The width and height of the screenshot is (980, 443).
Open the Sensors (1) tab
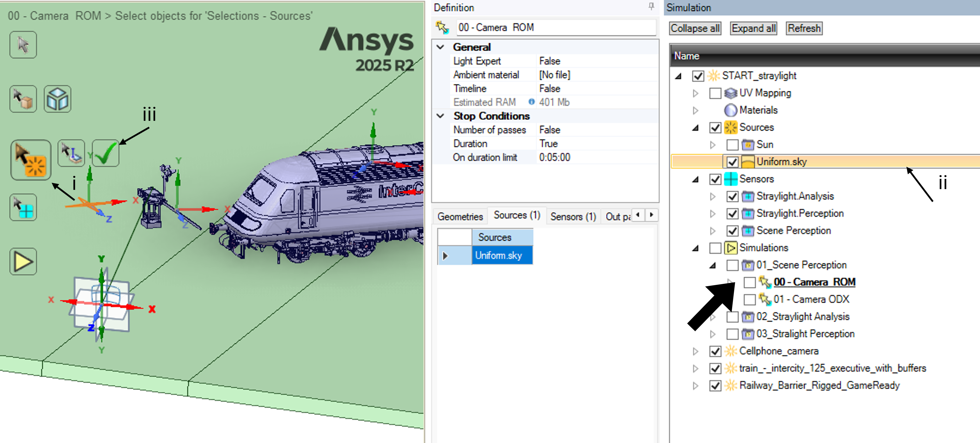pyautogui.click(x=573, y=216)
